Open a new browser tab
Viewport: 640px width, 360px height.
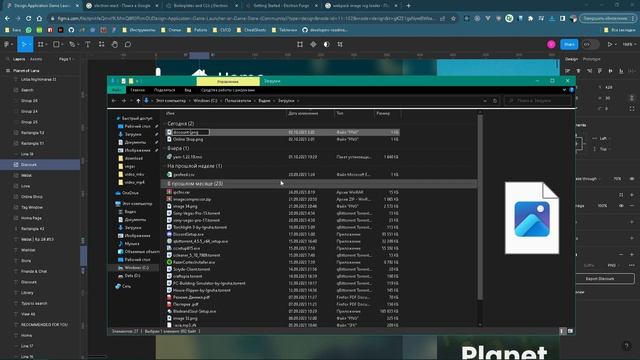click(x=408, y=6)
